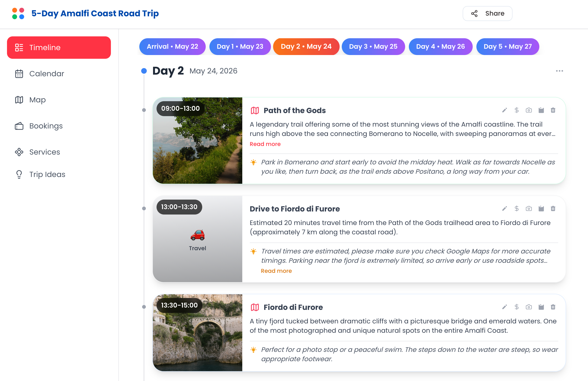This screenshot has width=588, height=381.
Task: Switch to Arrival May 22 tab
Action: [x=172, y=46]
